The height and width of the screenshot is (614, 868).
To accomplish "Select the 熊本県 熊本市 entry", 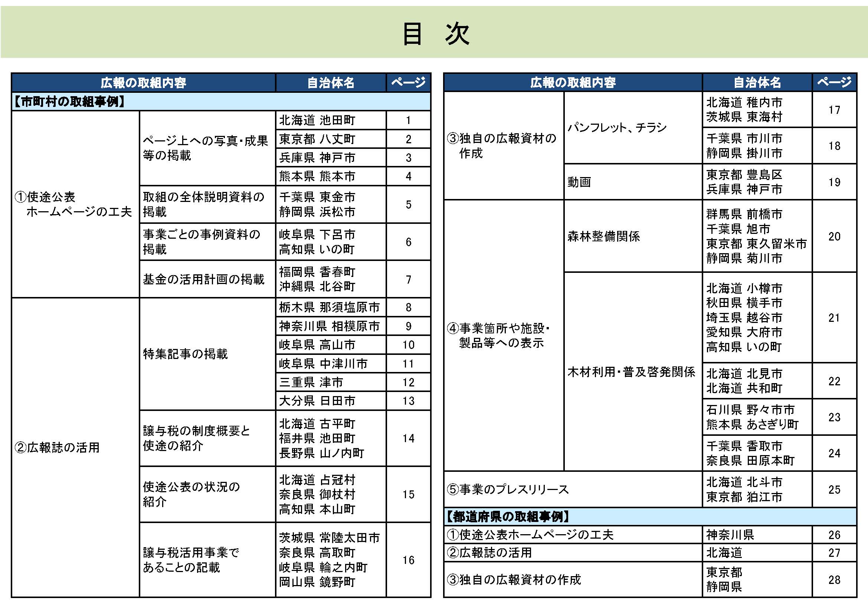I will pyautogui.click(x=317, y=176).
